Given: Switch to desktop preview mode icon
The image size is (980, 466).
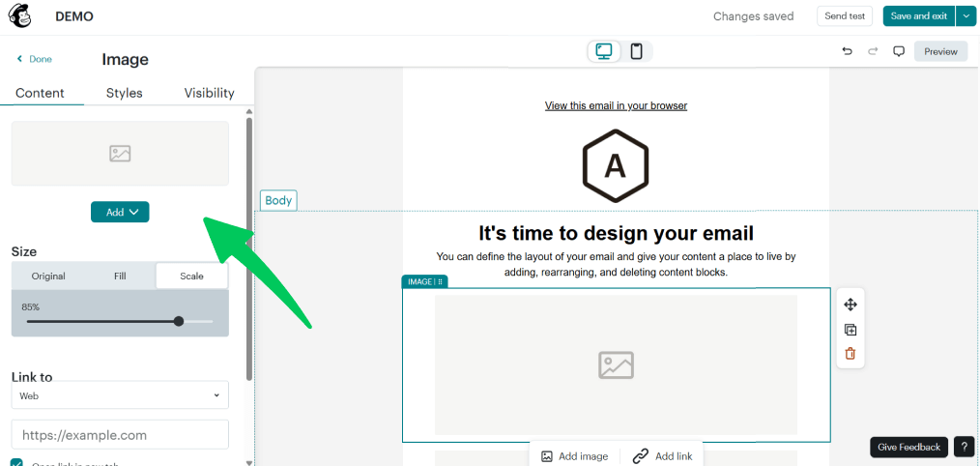Looking at the screenshot, I should pyautogui.click(x=604, y=51).
